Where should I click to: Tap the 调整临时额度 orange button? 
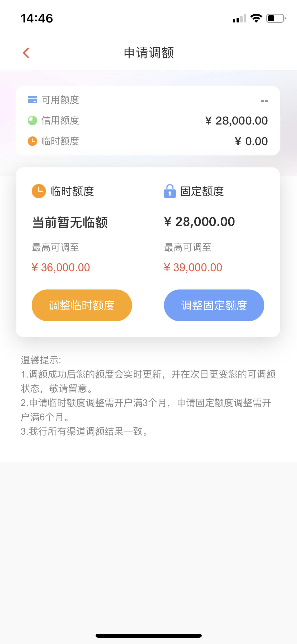(x=82, y=305)
